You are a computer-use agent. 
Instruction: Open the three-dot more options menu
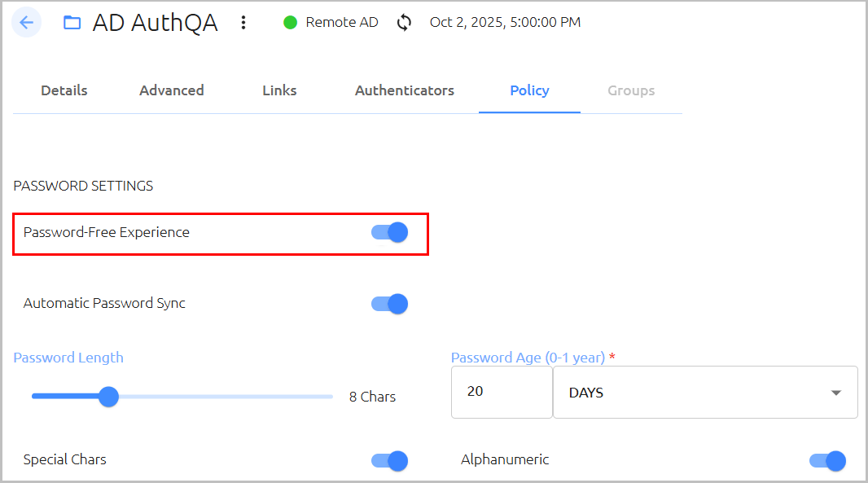[243, 23]
